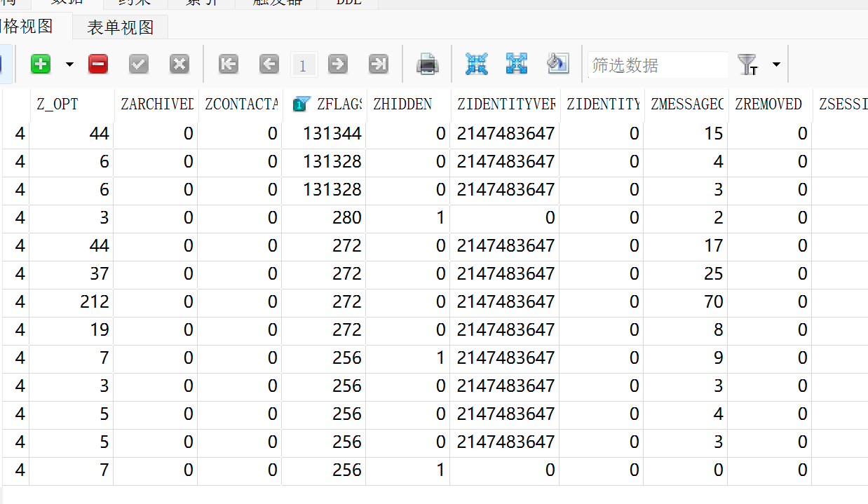Select the ZMESSAGEC cell showing 8
The height and width of the screenshot is (504, 868).
point(686,329)
